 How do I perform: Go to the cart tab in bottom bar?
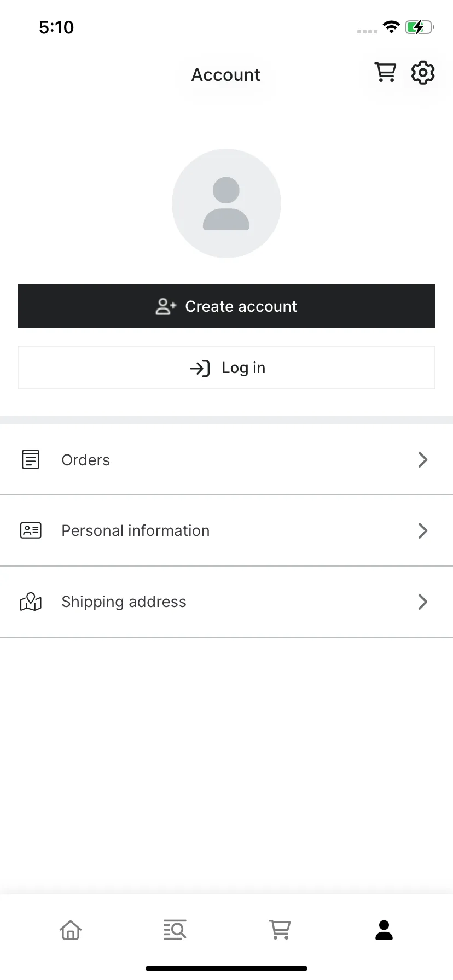coord(280,930)
